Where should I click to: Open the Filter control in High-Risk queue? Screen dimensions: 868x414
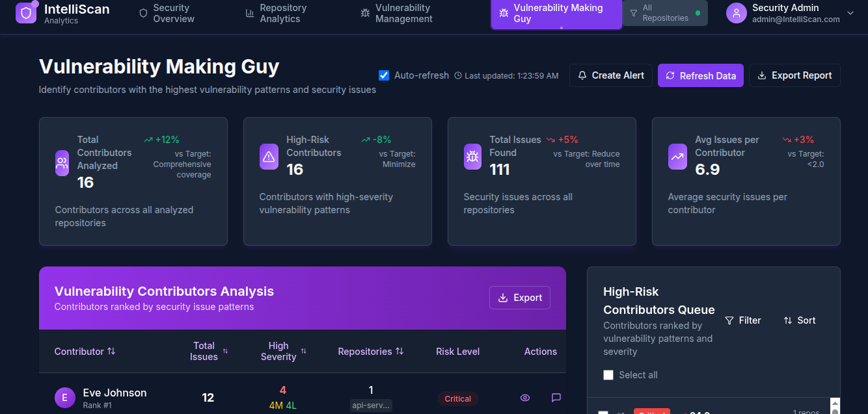click(743, 320)
